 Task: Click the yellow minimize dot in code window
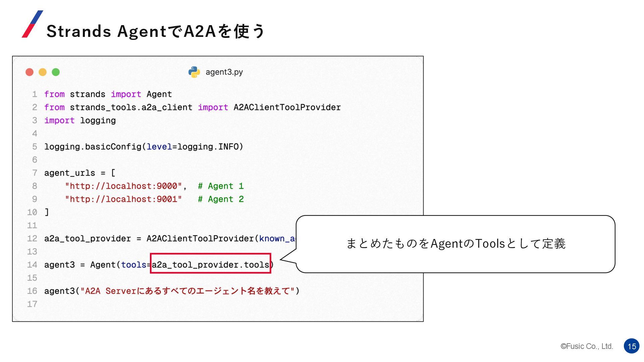(43, 72)
